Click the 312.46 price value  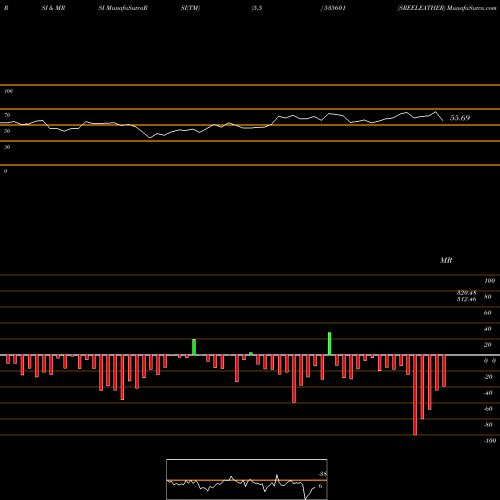(x=466, y=299)
